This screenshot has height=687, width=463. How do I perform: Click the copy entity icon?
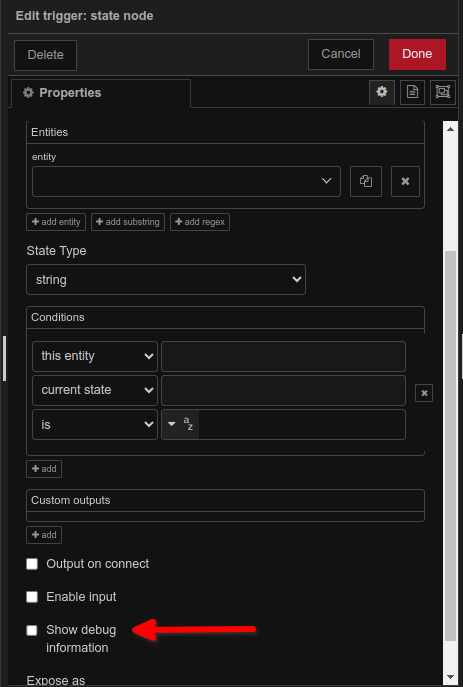[366, 181]
